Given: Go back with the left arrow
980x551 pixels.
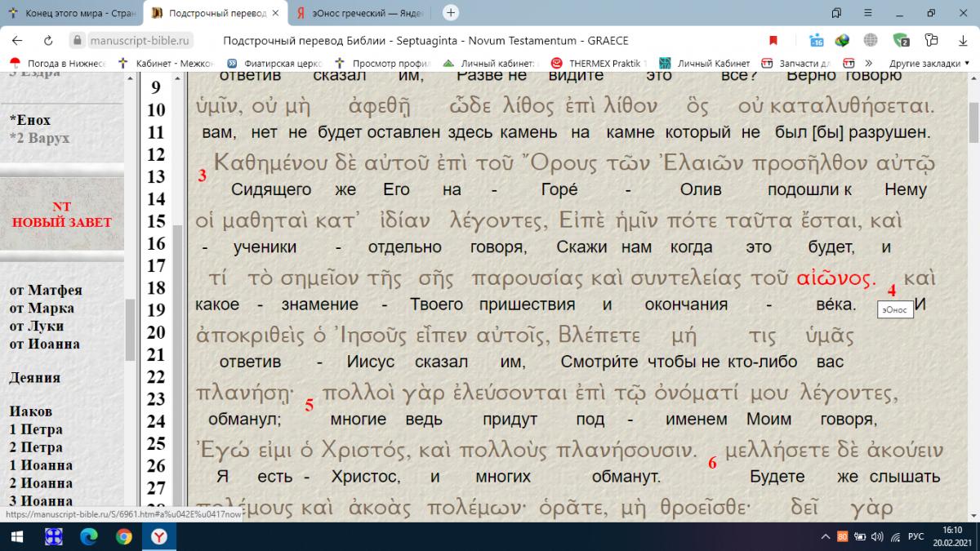Looking at the screenshot, I should (17, 41).
